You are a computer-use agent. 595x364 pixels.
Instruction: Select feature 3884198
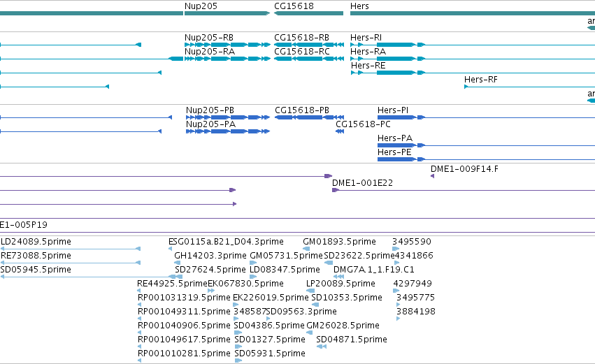tap(416, 312)
